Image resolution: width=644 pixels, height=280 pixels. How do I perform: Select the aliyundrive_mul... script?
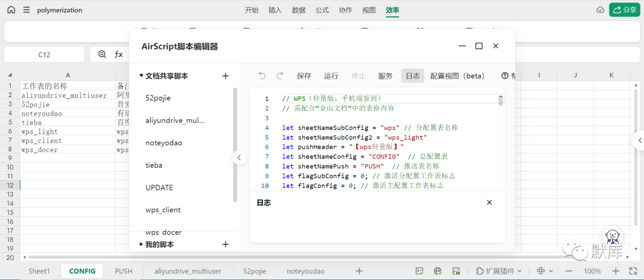pos(175,120)
